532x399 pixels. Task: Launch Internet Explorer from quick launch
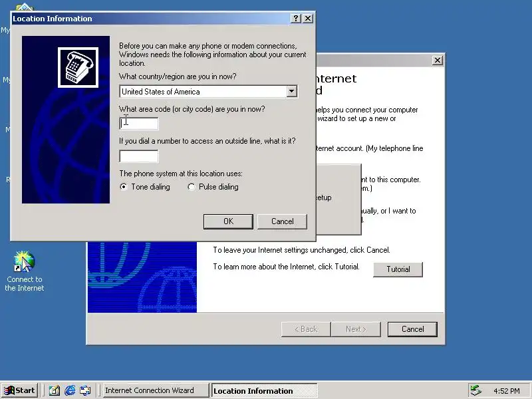(x=70, y=390)
